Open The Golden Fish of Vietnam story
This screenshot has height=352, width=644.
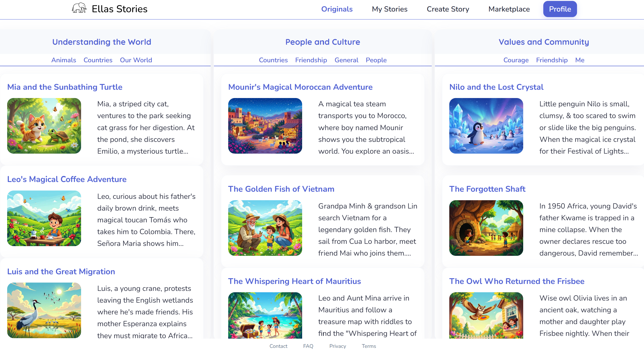click(281, 189)
